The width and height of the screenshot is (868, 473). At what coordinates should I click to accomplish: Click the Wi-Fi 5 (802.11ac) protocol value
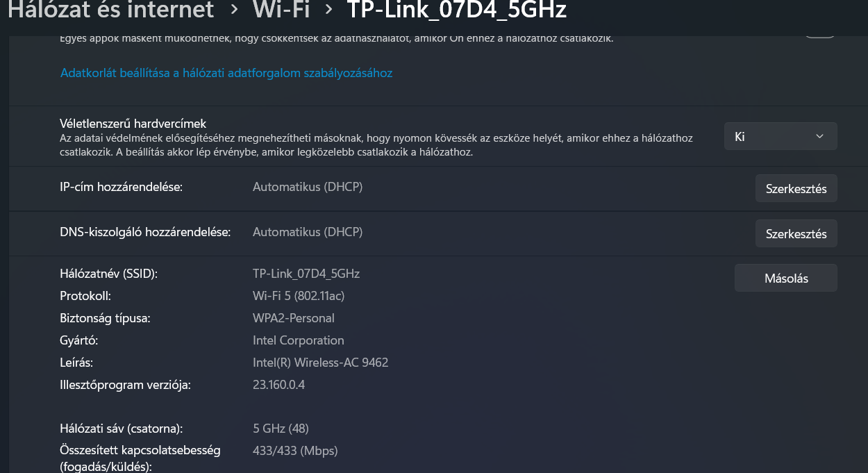(299, 296)
